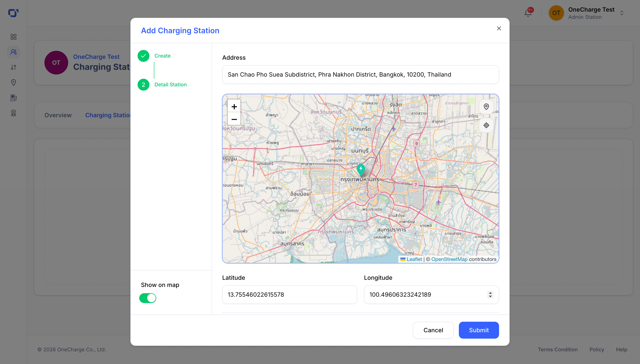Close the Add Charging Station dialog
The image size is (640, 364).
pyautogui.click(x=499, y=29)
